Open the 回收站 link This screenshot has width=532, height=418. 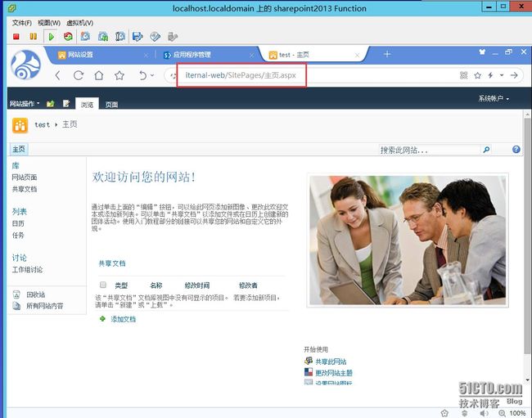pyautogui.click(x=36, y=294)
